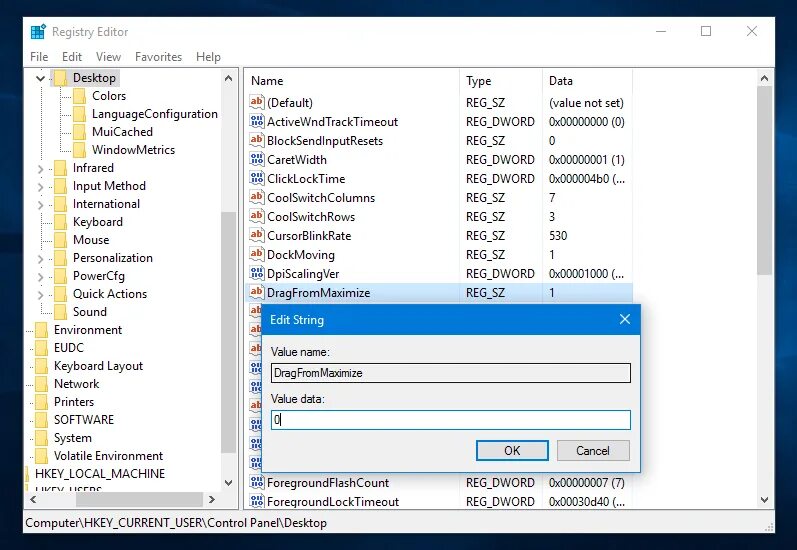Screen dimensions: 797x550
Task: Expand the Infrared tree node
Action: click(x=41, y=169)
